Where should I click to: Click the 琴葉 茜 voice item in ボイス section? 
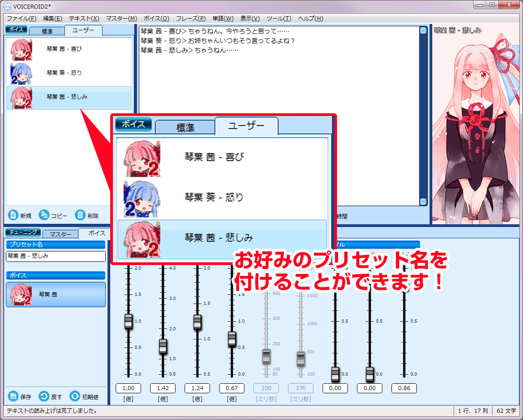click(56, 294)
